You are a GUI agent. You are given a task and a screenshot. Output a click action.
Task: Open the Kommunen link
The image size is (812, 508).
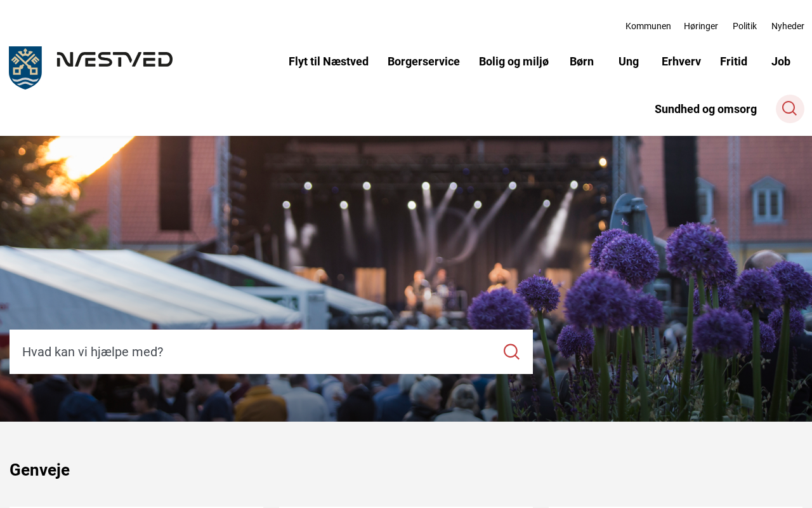(x=648, y=26)
